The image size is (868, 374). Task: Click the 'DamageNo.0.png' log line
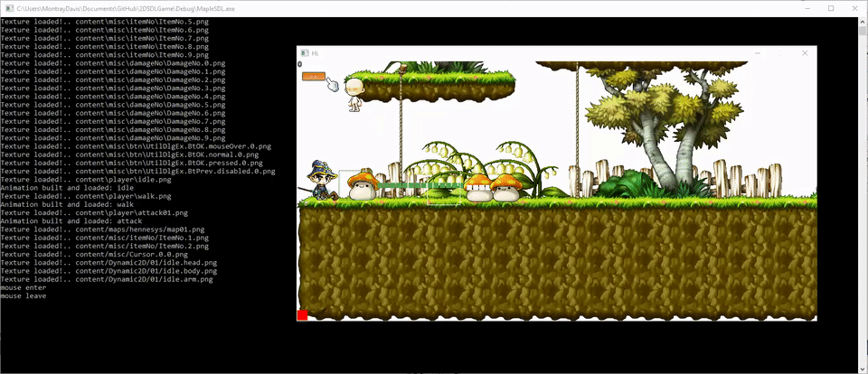113,63
